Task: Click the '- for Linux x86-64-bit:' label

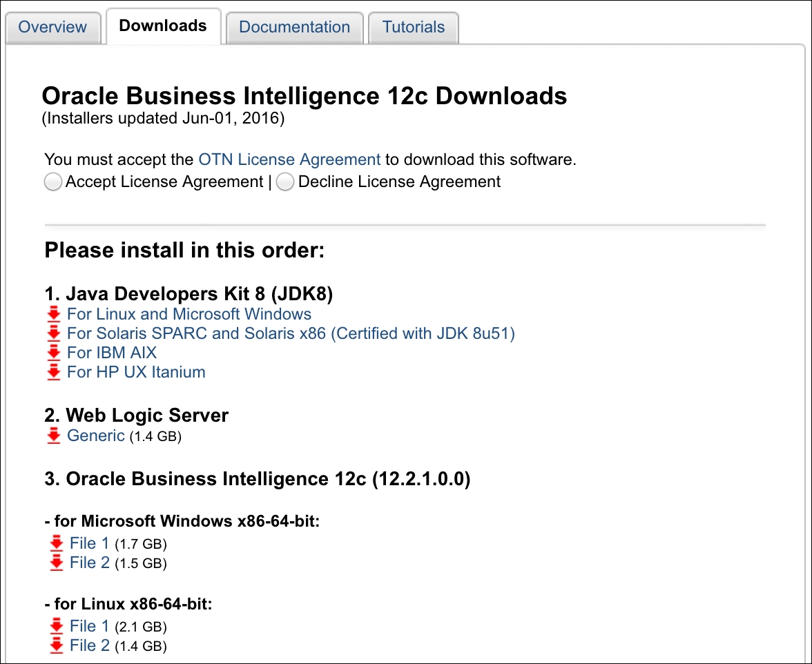Action: point(128,604)
